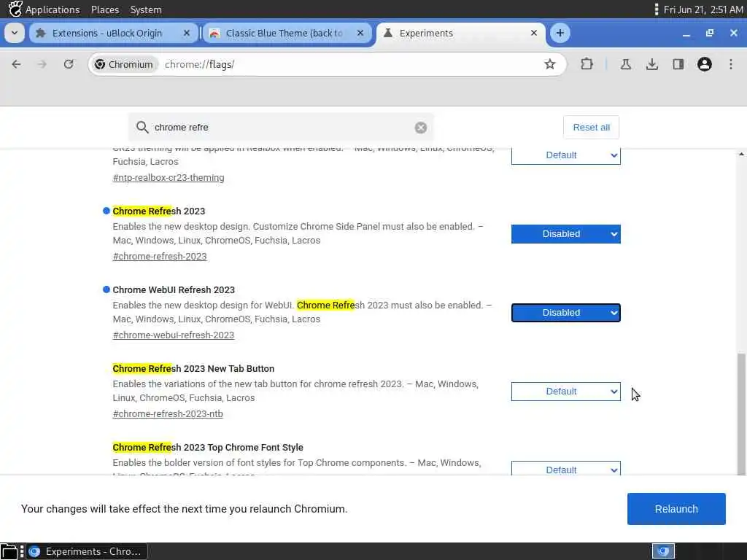Click the Relaunch button
747x560 pixels.
[676, 508]
